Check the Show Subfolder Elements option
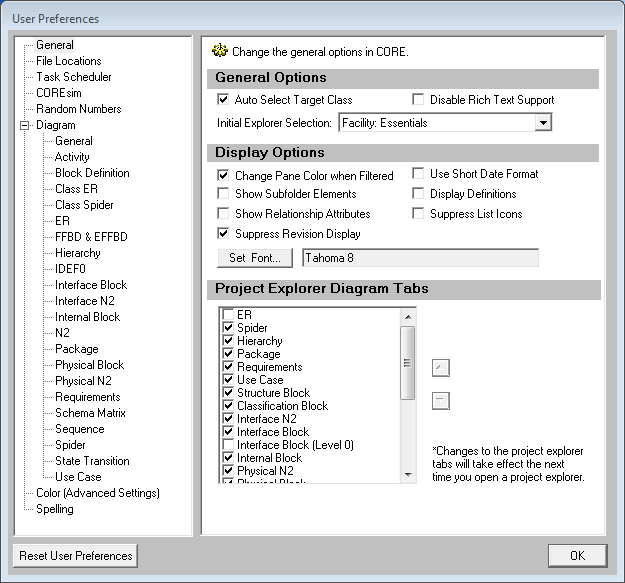Viewport: 625px width, 583px height. pyautogui.click(x=224, y=194)
